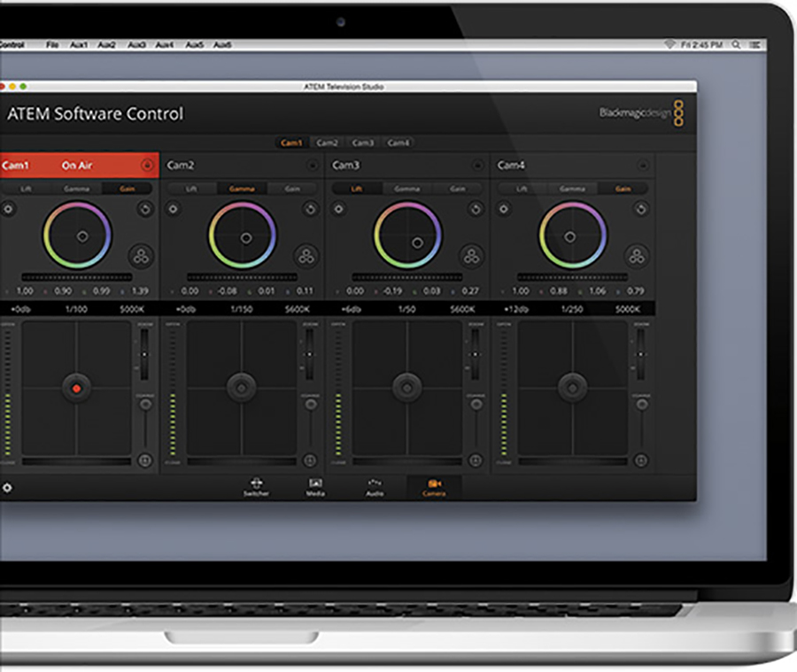
Task: Open the Aux6 menu
Action: pyautogui.click(x=222, y=45)
